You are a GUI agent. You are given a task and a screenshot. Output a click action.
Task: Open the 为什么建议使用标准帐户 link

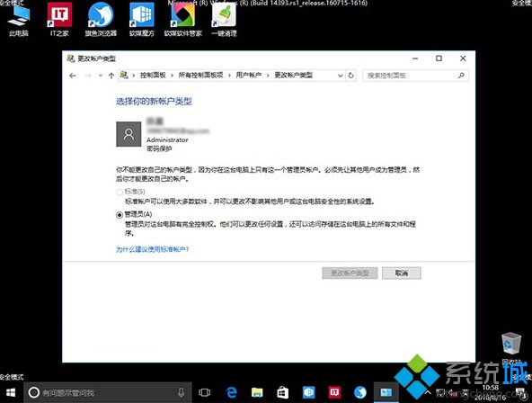[153, 249]
